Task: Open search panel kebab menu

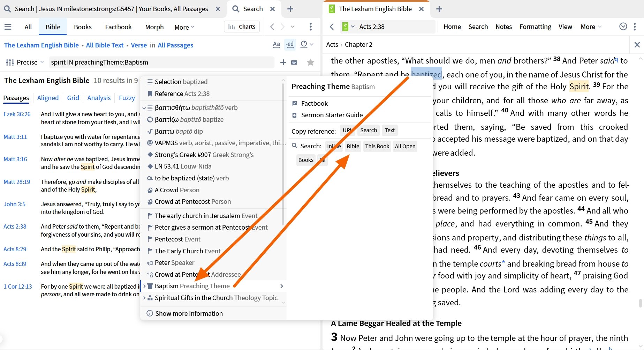Action: pos(310,27)
